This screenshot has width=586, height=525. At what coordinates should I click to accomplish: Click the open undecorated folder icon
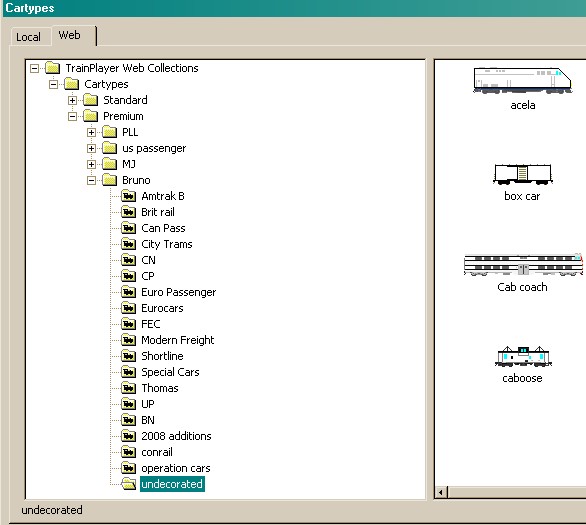point(129,484)
